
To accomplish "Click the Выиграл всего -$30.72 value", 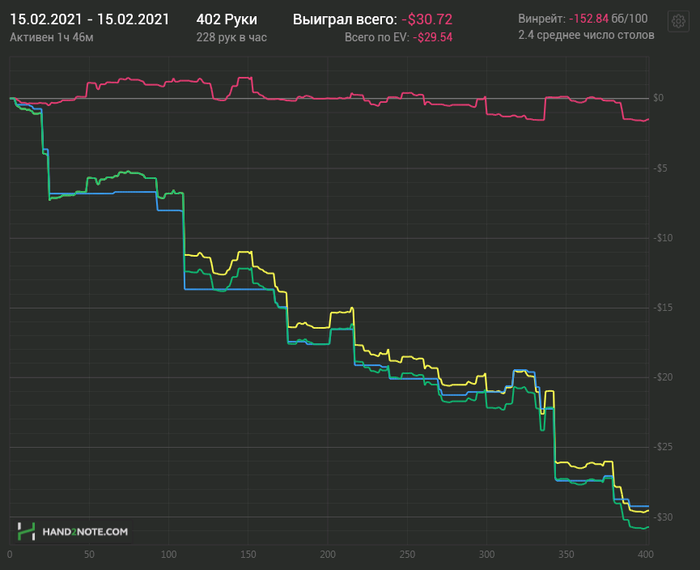I will click(x=427, y=19).
